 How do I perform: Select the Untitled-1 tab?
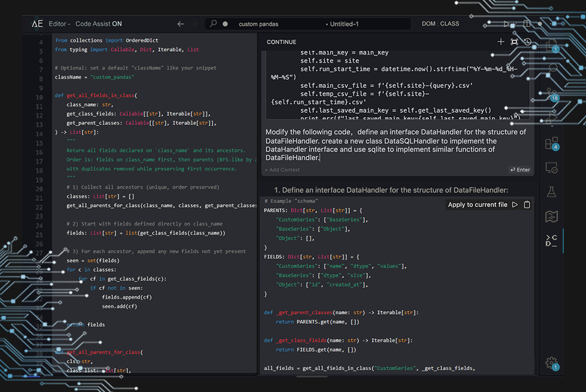[342, 24]
